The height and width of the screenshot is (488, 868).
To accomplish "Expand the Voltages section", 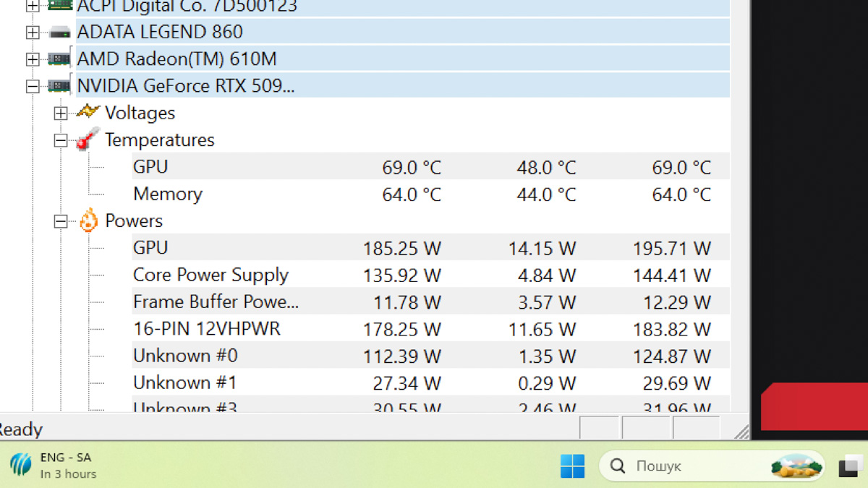I will pyautogui.click(x=61, y=113).
